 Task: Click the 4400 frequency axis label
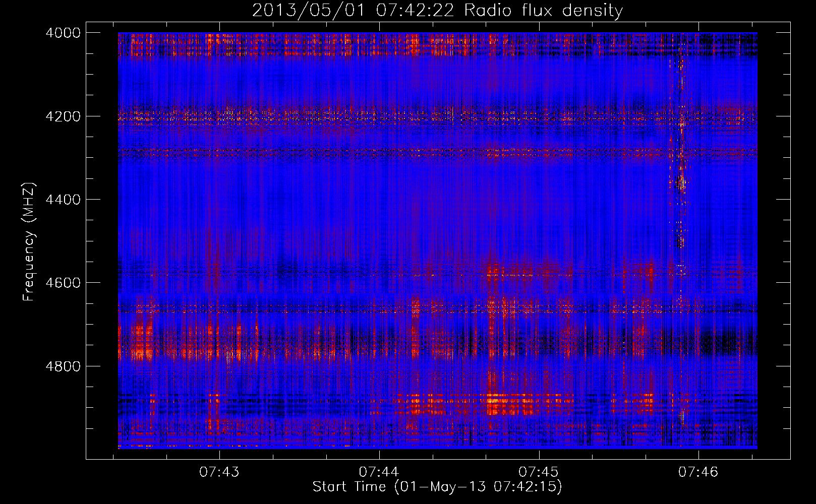[x=63, y=200]
